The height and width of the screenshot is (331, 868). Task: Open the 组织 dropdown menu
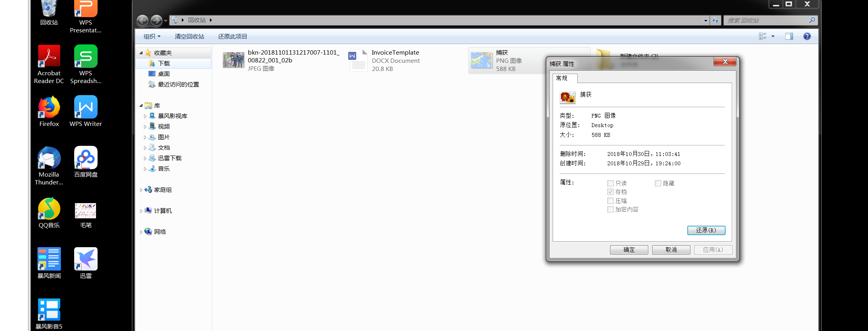pos(151,36)
